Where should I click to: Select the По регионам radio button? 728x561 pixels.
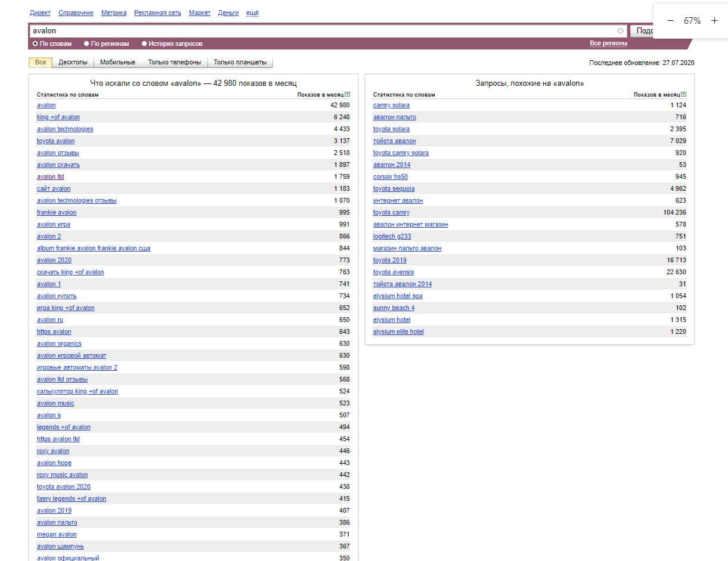86,44
